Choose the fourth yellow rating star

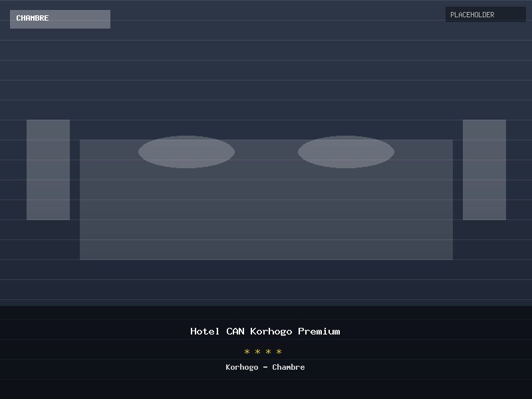pyautogui.click(x=279, y=352)
